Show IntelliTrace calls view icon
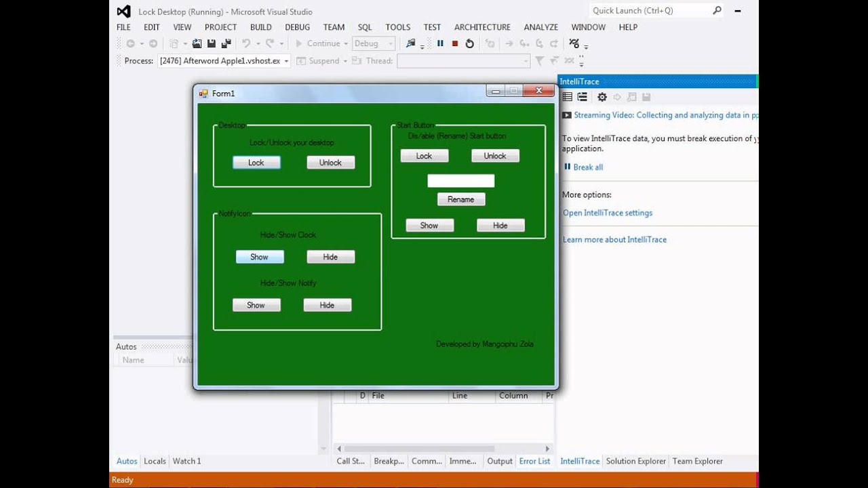The height and width of the screenshot is (488, 868). coord(582,97)
